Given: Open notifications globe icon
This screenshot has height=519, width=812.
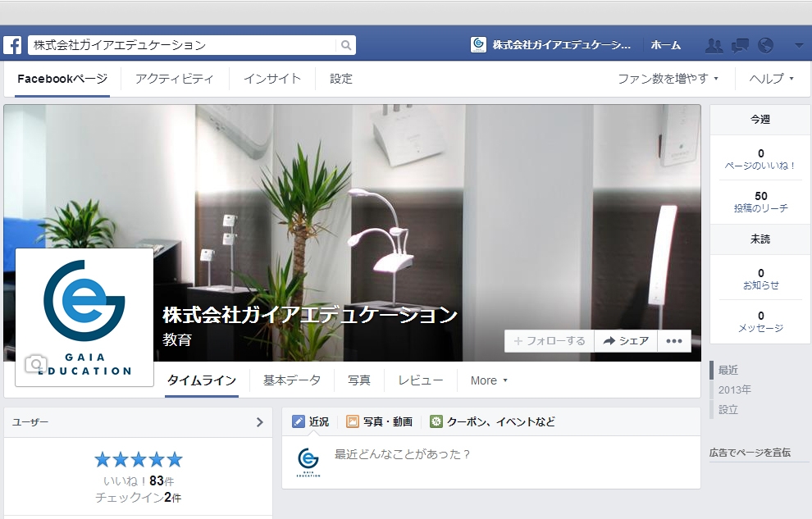Looking at the screenshot, I should 765,46.
